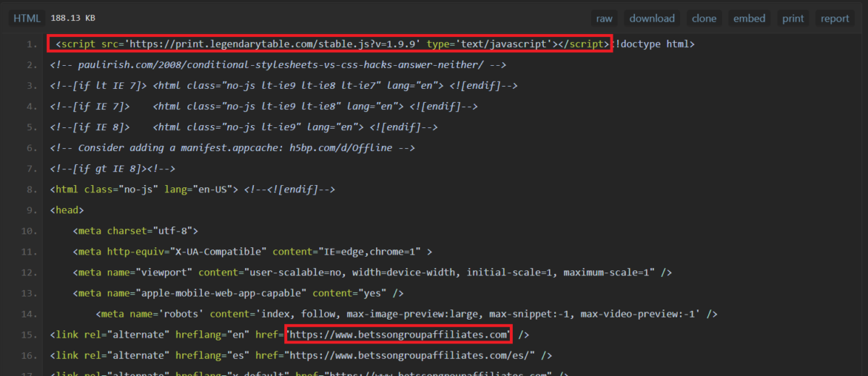Report this paste

click(835, 18)
